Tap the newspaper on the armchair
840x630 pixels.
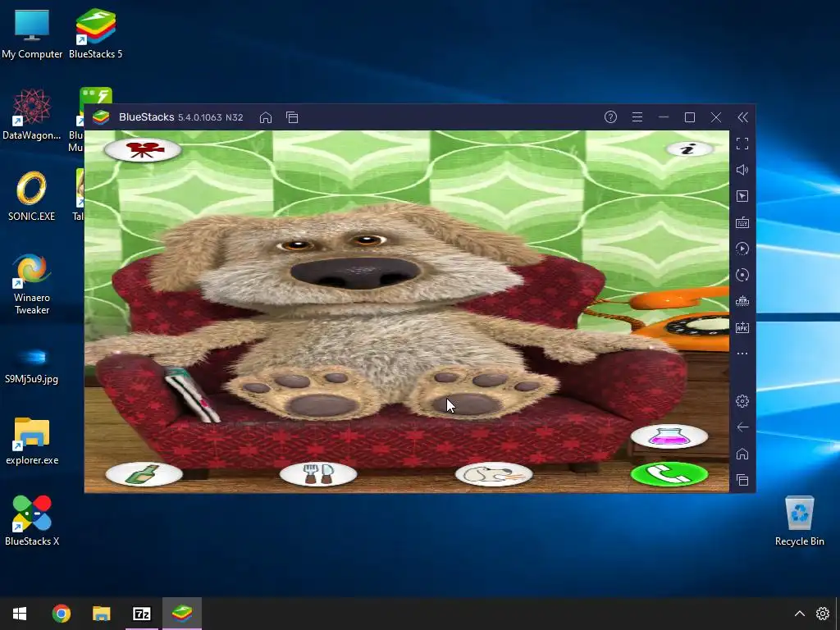pyautogui.click(x=191, y=395)
